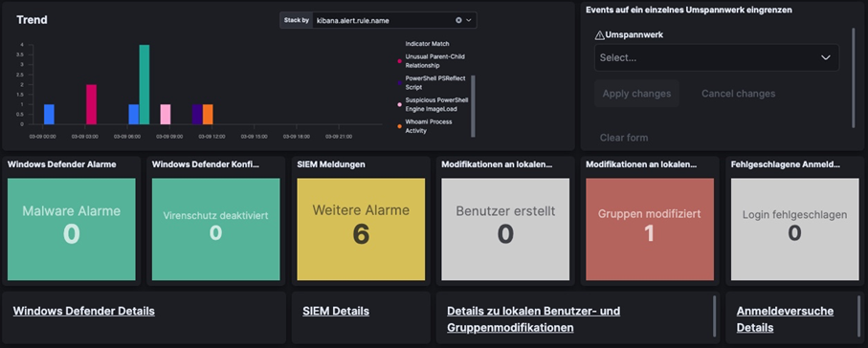868x348 pixels.
Task: Click the blue bar at 03-09 00:00
Action: (x=49, y=115)
